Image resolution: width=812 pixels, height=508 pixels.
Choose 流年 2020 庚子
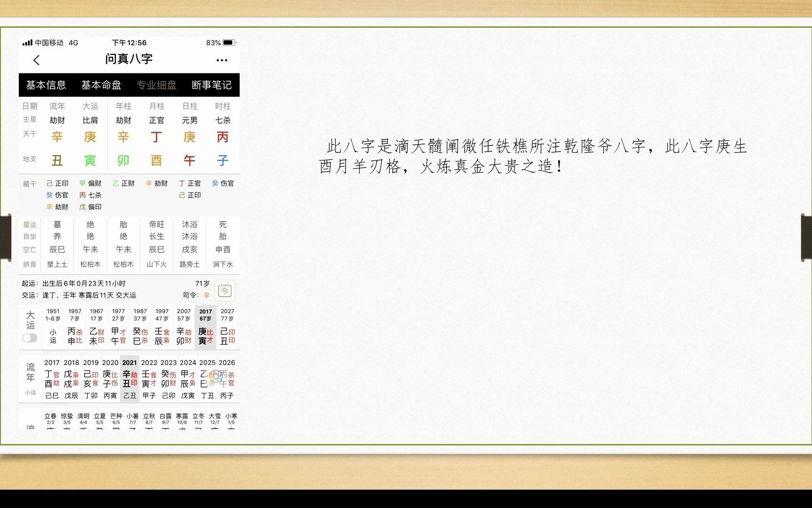tap(110, 379)
